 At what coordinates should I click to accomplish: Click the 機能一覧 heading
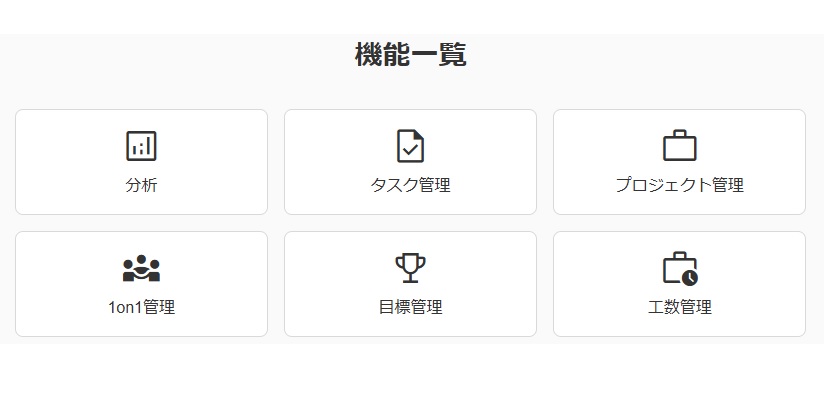tap(410, 54)
